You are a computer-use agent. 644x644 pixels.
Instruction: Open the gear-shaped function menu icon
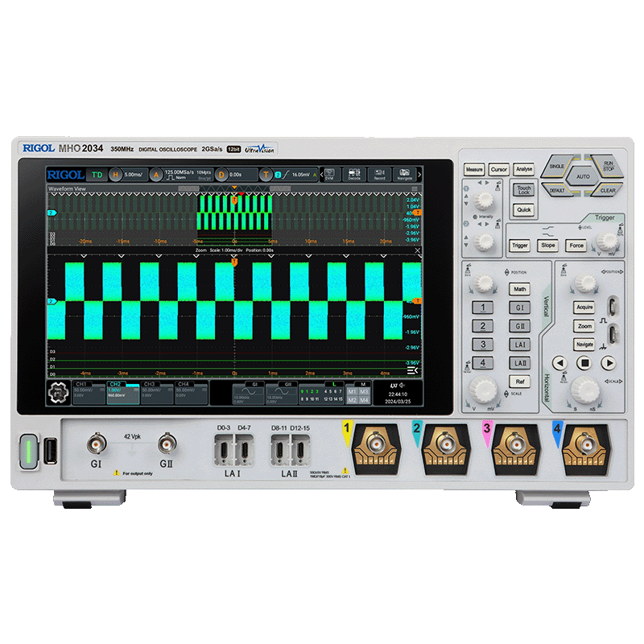[x=58, y=392]
